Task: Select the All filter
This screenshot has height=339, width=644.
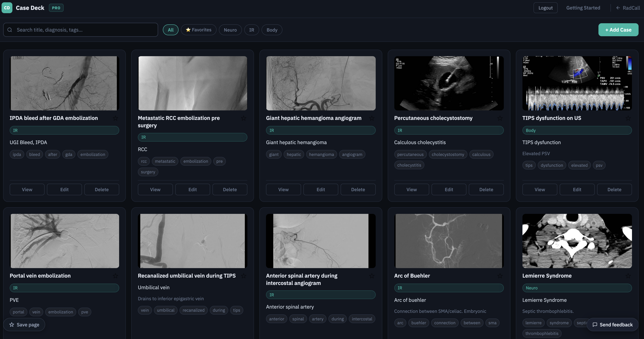Action: pyautogui.click(x=171, y=30)
